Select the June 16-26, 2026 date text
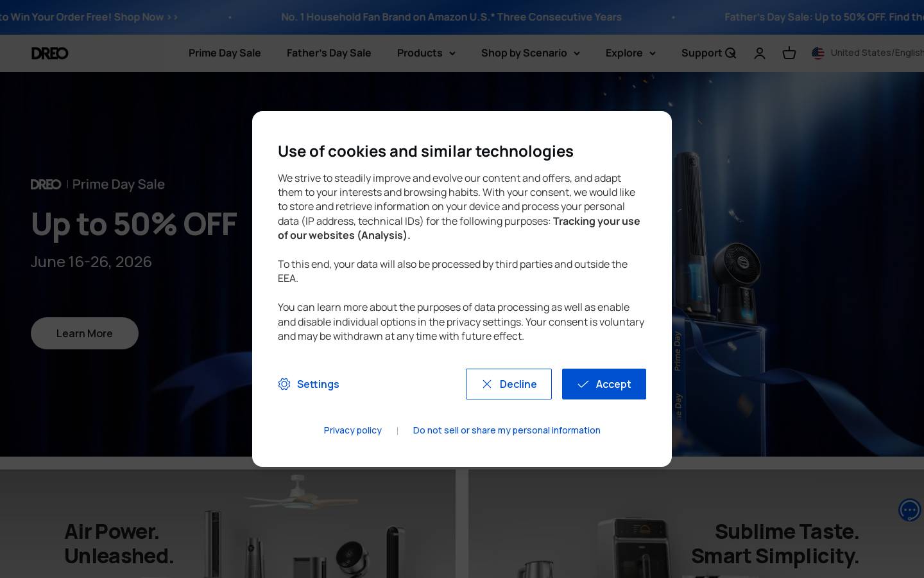The height and width of the screenshot is (578, 924). pos(91,262)
